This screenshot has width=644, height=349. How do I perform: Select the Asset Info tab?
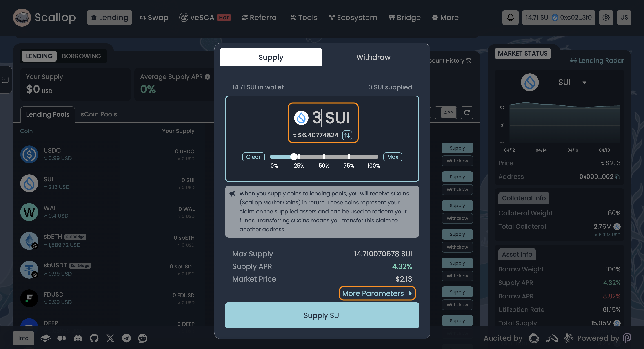517,254
